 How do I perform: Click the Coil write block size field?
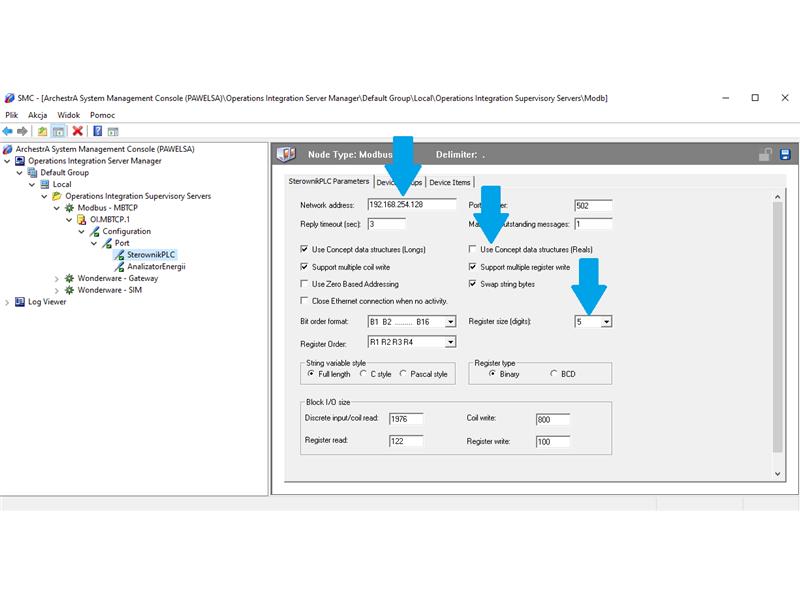pyautogui.click(x=553, y=419)
